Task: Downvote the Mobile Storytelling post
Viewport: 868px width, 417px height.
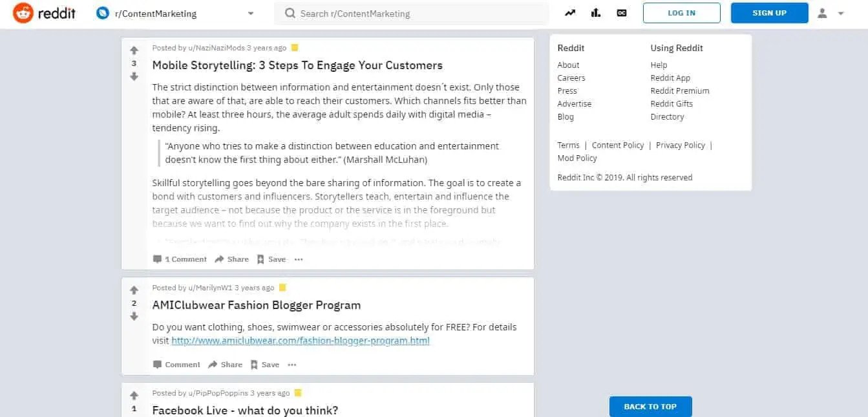Action: pyautogui.click(x=134, y=76)
